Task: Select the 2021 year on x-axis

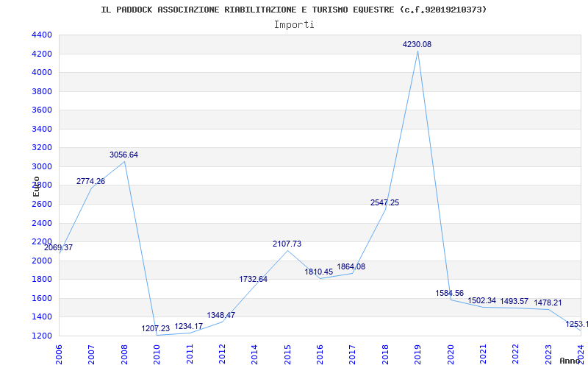Action: point(483,354)
